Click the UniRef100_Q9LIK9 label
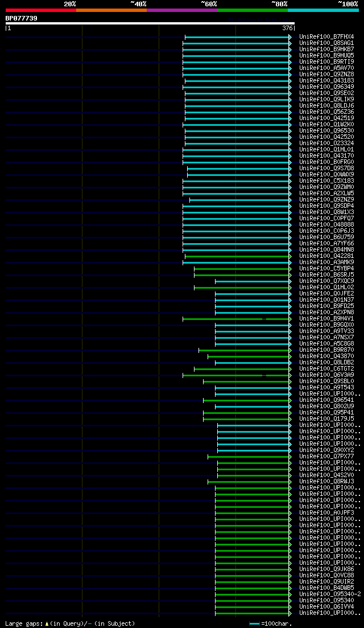The image size is (364, 628). click(326, 99)
